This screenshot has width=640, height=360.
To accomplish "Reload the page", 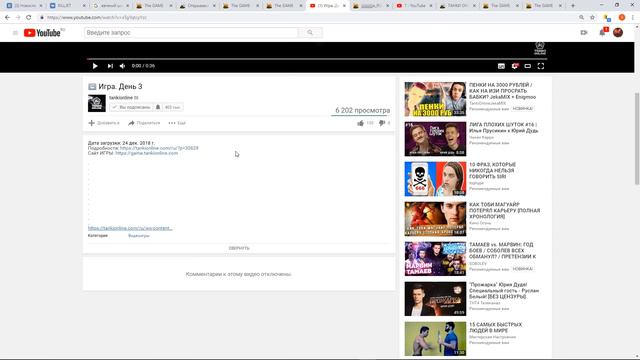I will [x=29, y=18].
